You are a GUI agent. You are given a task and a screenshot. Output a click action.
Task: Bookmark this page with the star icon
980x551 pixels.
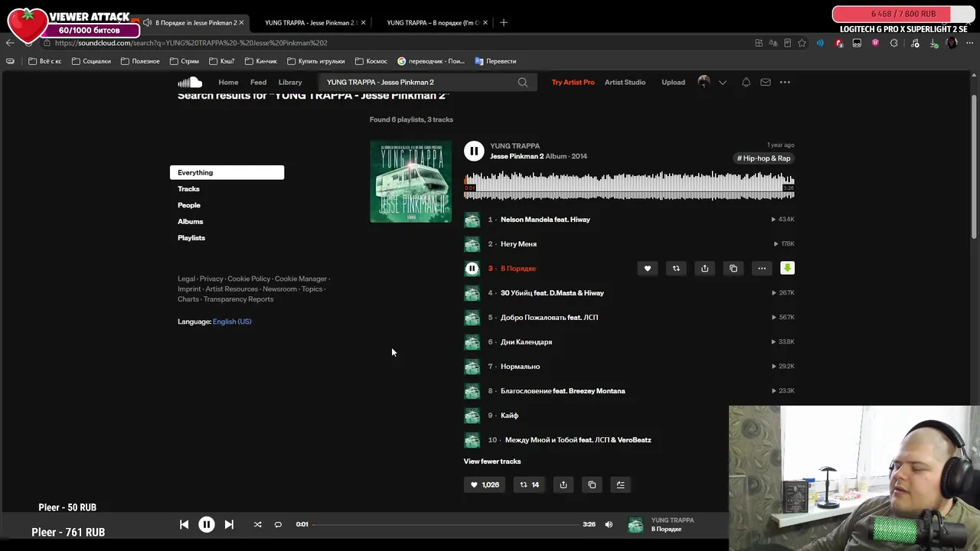[x=802, y=43]
